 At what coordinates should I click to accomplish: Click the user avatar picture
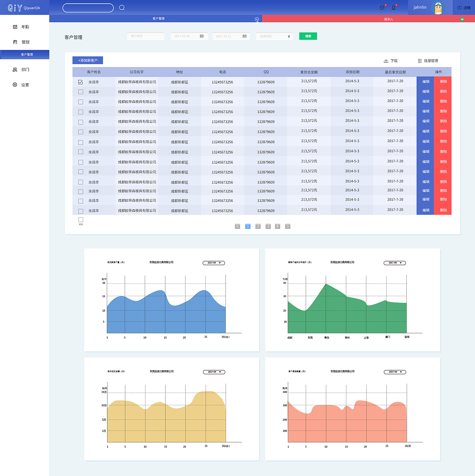(x=439, y=8)
